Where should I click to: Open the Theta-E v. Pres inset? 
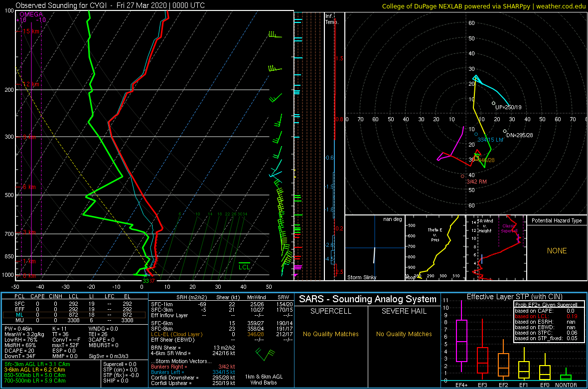(x=435, y=248)
